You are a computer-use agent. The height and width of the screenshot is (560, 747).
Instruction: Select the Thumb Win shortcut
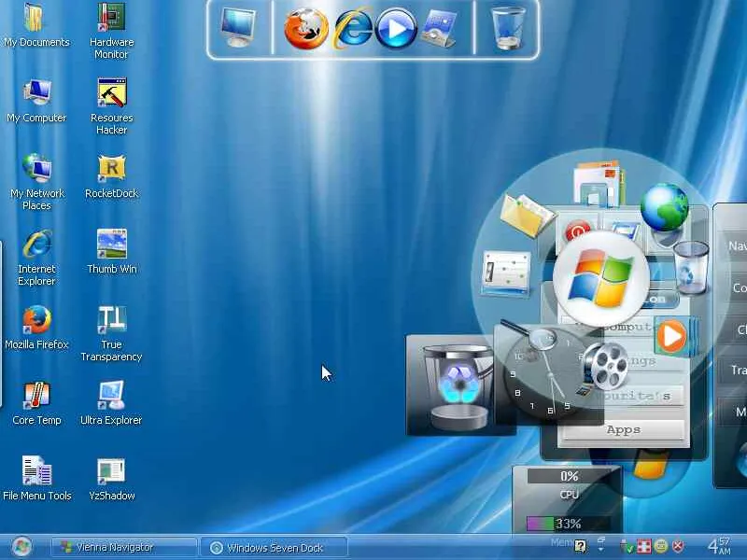pyautogui.click(x=111, y=251)
